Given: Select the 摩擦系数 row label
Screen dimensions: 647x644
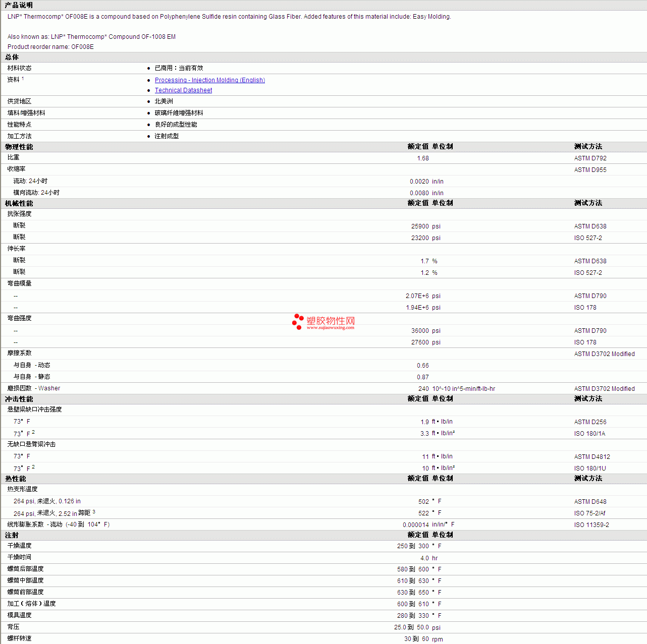Looking at the screenshot, I should coord(19,353).
